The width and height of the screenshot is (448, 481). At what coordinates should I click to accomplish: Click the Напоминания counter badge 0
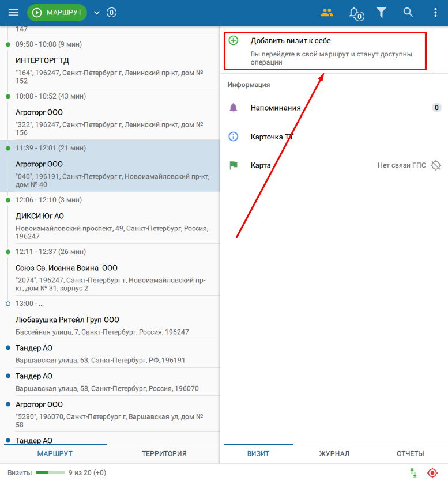[x=436, y=108]
